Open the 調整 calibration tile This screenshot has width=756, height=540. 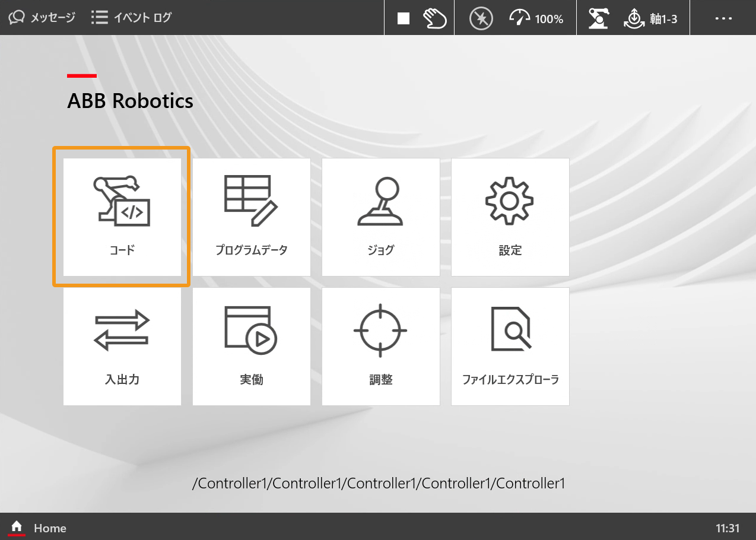(381, 347)
